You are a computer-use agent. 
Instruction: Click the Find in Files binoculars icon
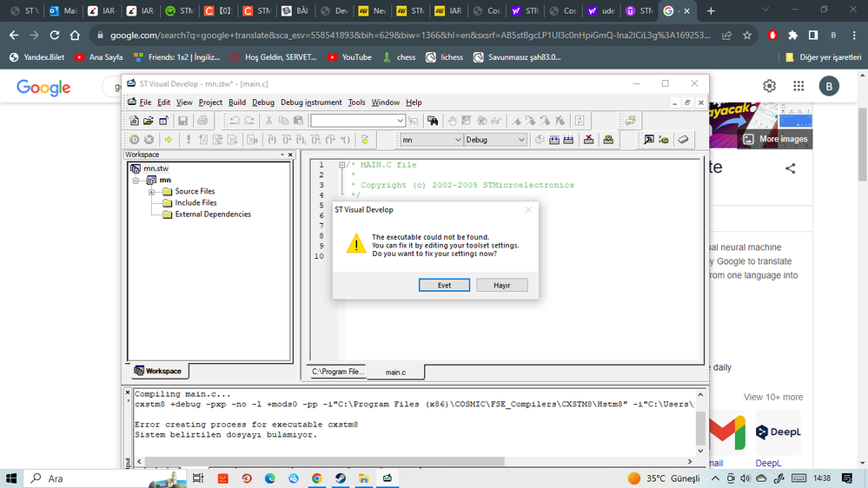pos(433,121)
